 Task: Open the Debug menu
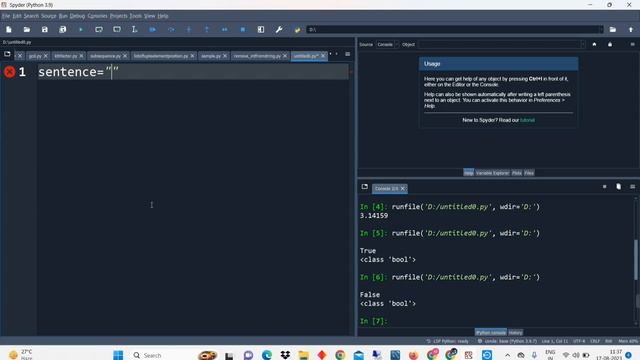77,16
